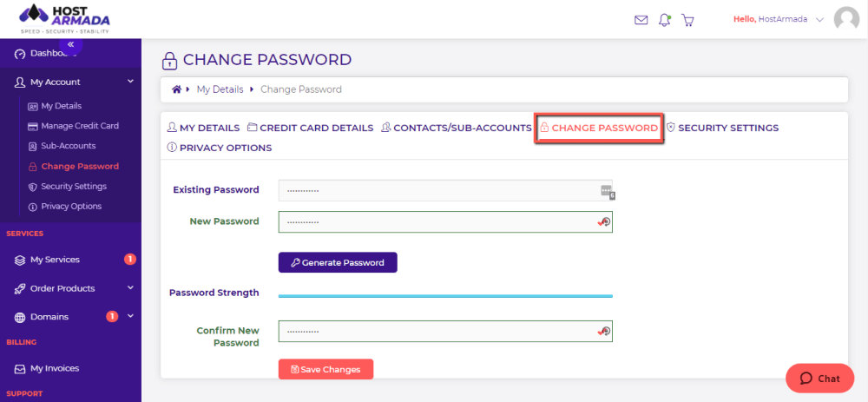Click the Security Settings shield icon in sidebar
This screenshot has width=868, height=402.
32,187
